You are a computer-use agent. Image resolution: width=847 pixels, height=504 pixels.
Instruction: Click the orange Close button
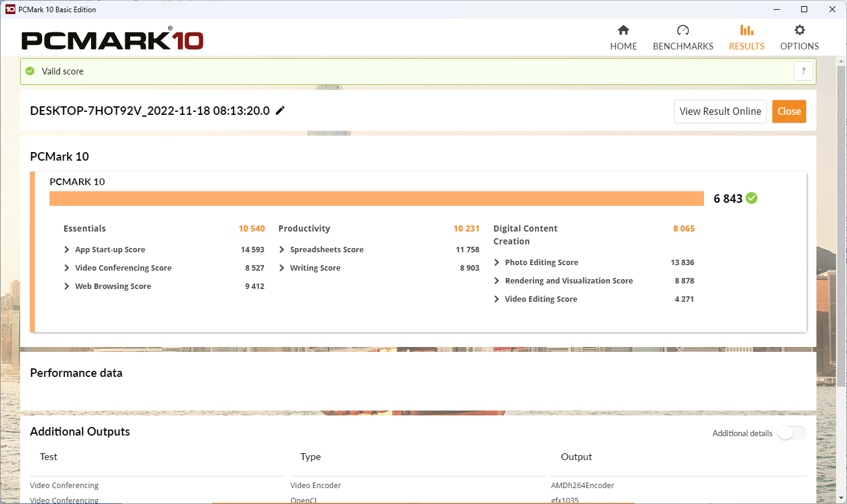coord(789,111)
